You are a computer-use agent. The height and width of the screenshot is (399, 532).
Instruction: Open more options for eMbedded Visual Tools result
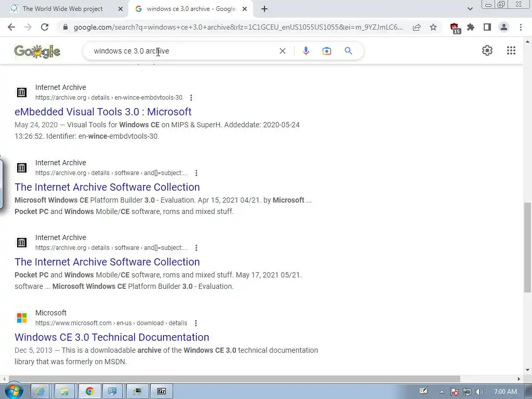point(191,98)
